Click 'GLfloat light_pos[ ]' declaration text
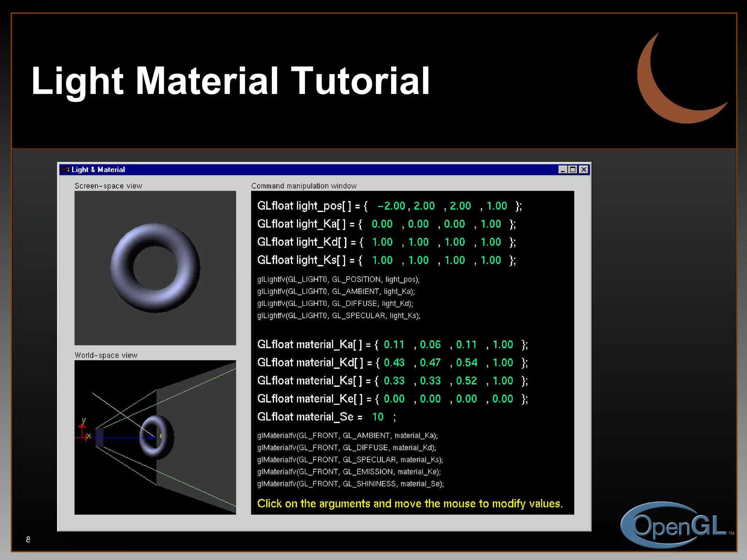This screenshot has height=560, width=747. tap(304, 206)
